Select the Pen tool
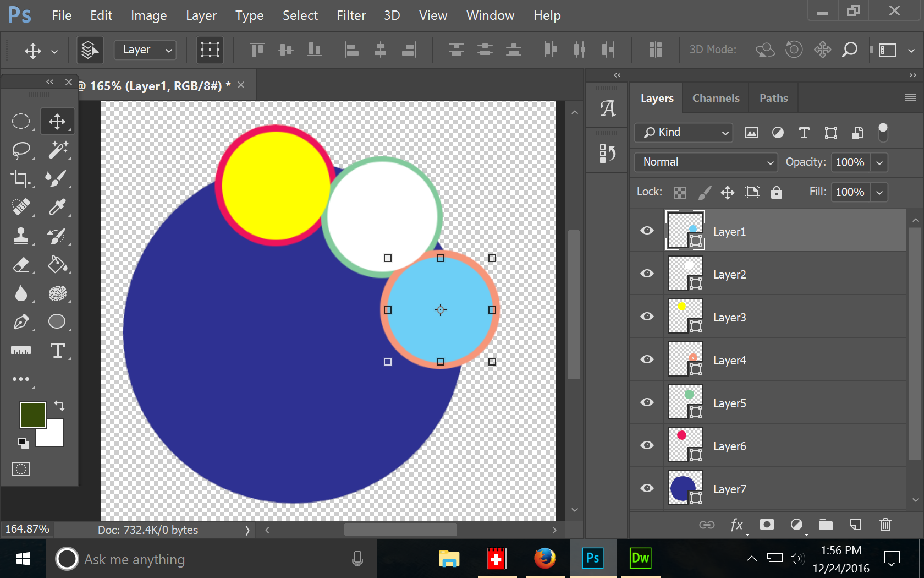 coord(21,322)
